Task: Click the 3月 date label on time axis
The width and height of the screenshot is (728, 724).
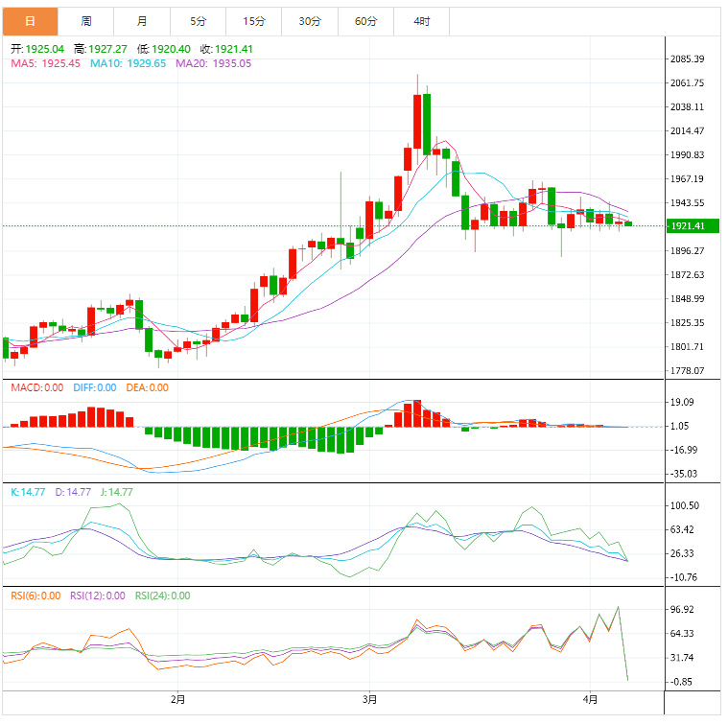Action: pyautogui.click(x=369, y=697)
